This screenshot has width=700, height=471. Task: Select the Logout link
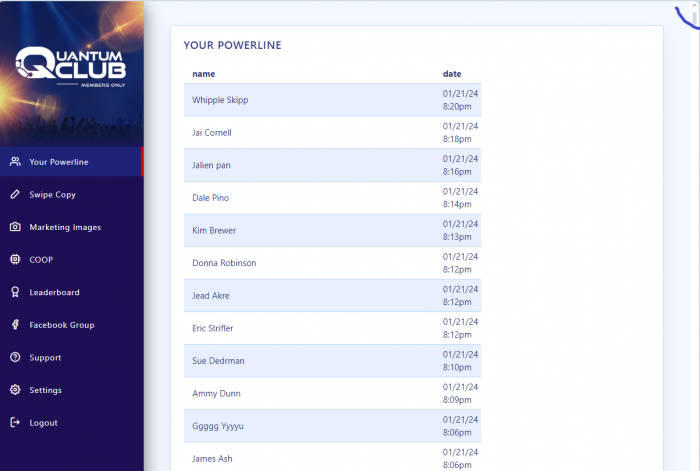coord(43,422)
